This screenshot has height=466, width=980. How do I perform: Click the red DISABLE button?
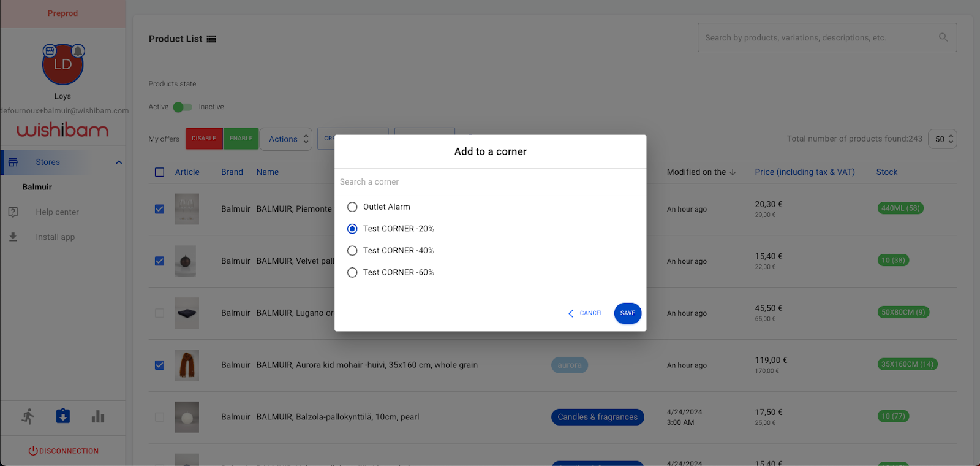click(204, 139)
